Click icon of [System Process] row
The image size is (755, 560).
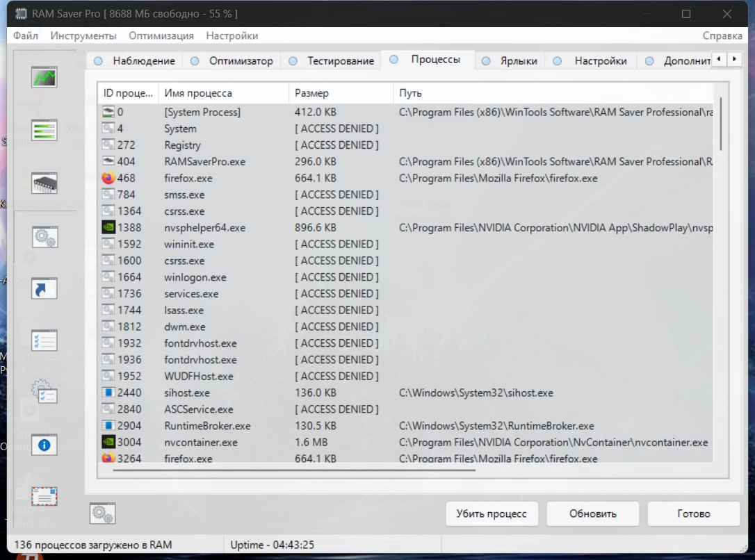(x=108, y=112)
